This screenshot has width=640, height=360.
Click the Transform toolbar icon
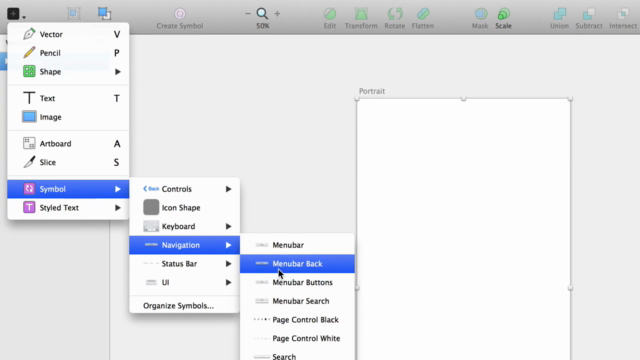361,14
